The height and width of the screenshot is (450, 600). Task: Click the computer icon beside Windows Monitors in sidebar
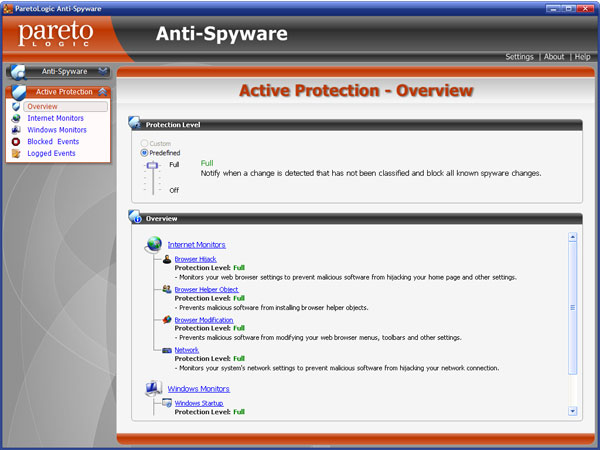[x=16, y=130]
